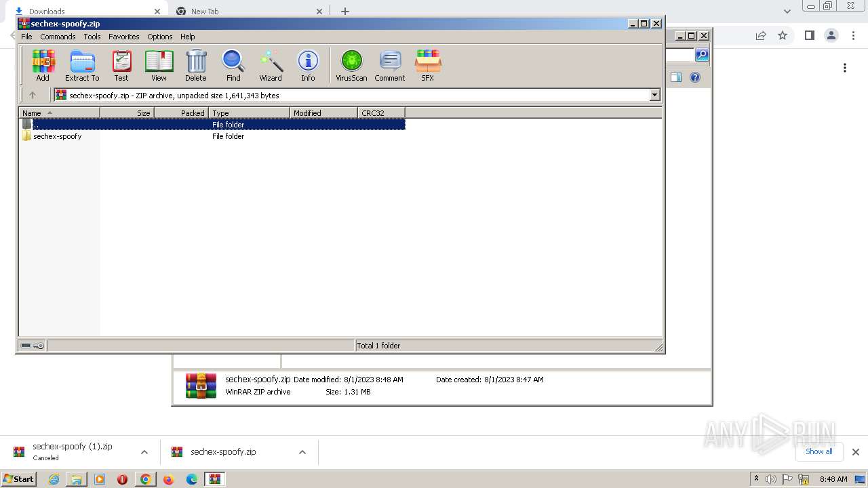Expand options for sechex-spoofy (1).zip download
868x488 pixels.
(x=144, y=452)
